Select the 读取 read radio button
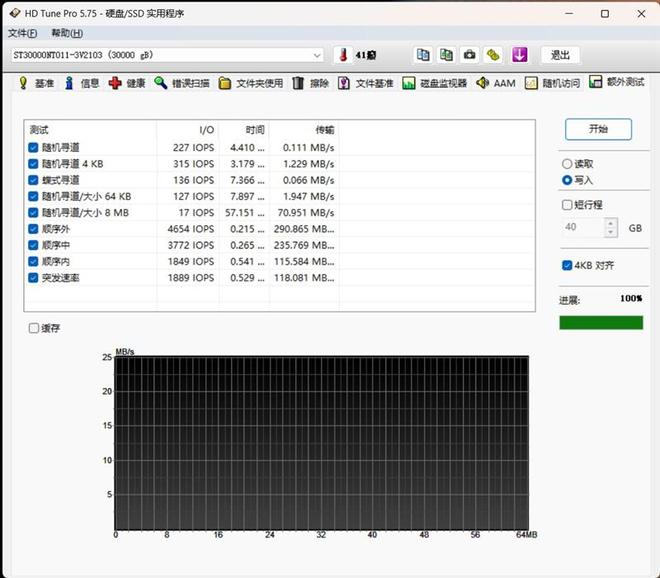 pos(568,164)
